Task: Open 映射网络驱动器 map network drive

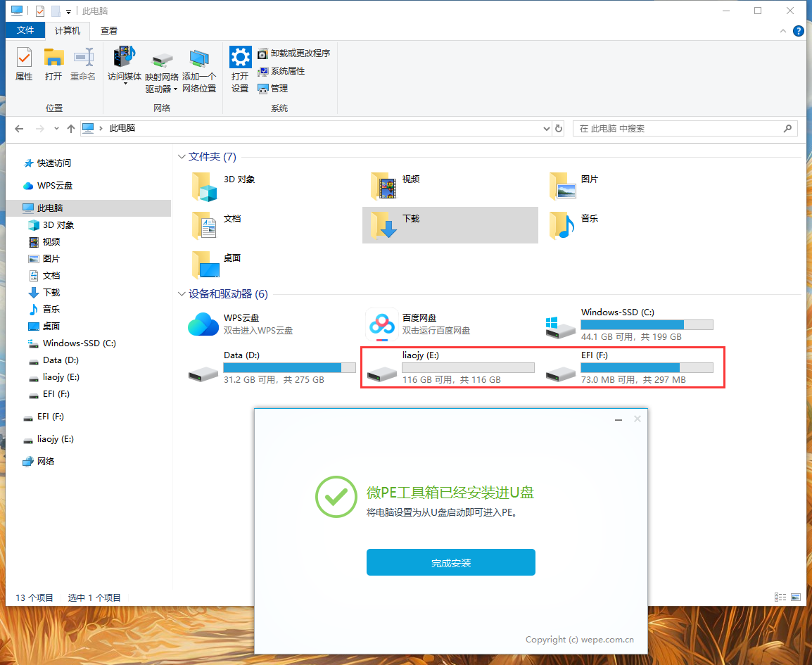Action: [162, 72]
